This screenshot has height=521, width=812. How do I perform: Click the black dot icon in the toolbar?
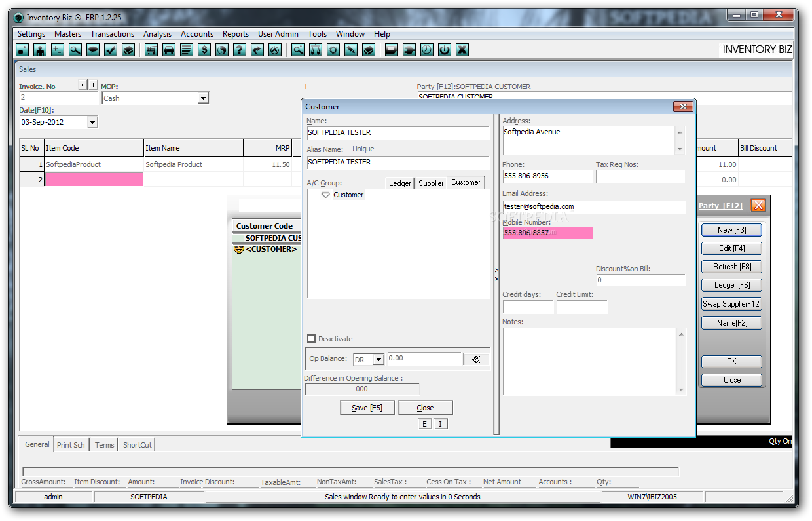(x=22, y=50)
